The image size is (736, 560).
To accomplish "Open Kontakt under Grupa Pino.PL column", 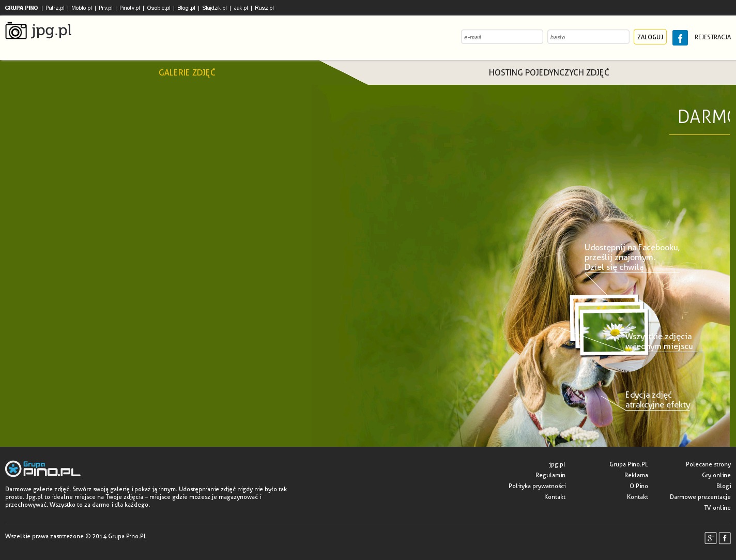I will (637, 497).
